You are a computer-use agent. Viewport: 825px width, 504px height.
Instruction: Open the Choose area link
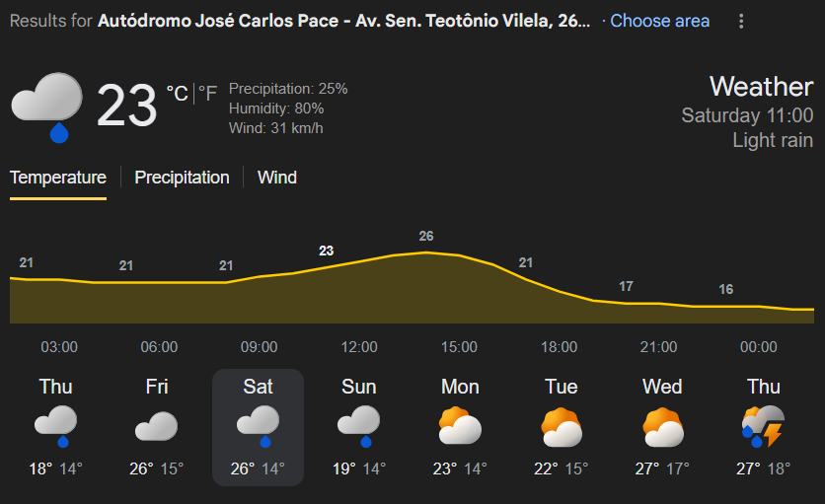pyautogui.click(x=659, y=21)
